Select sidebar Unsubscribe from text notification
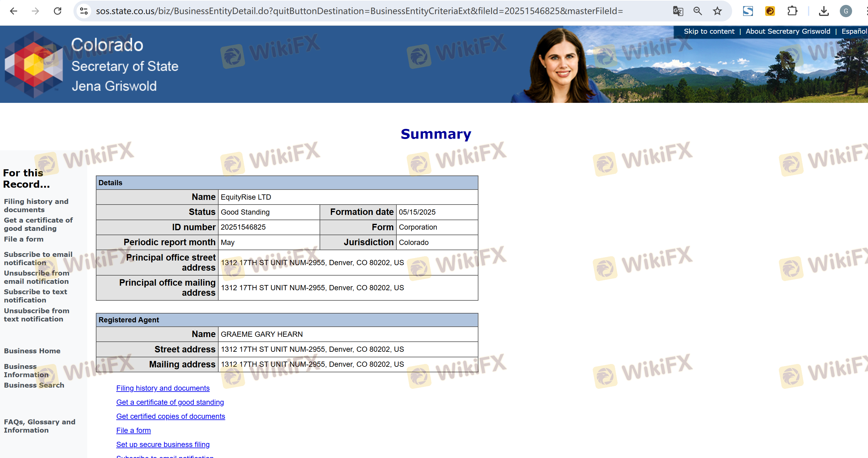The height and width of the screenshot is (458, 868). [x=36, y=315]
